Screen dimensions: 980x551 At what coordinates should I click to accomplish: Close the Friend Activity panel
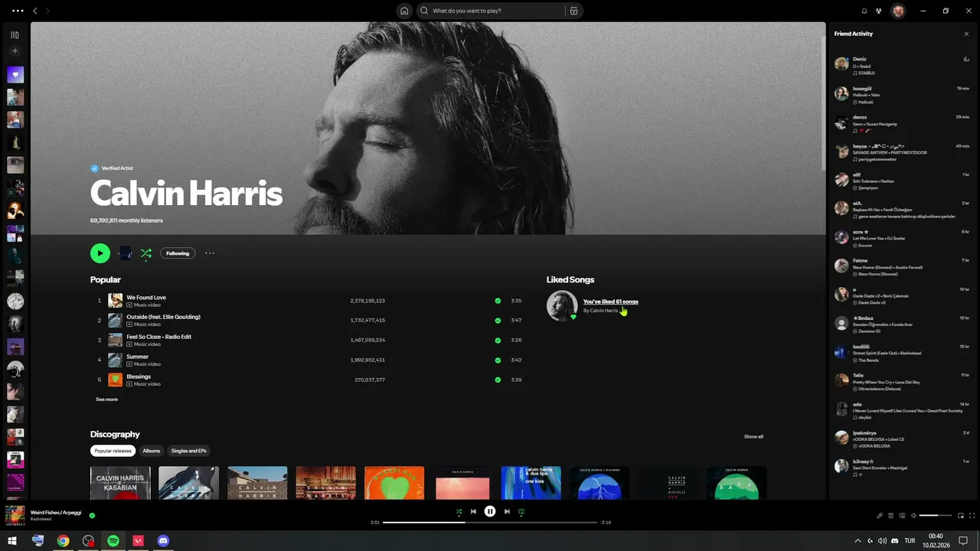coord(966,34)
